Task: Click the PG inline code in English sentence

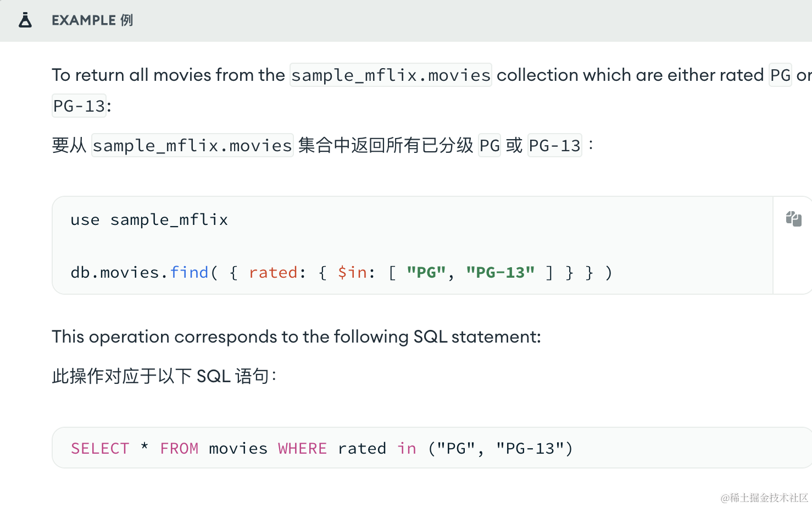Action: click(780, 75)
